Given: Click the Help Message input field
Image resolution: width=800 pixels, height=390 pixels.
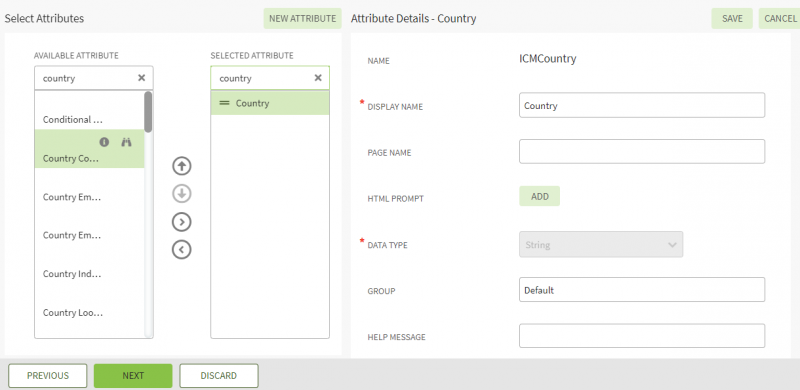Looking at the screenshot, I should 642,336.
